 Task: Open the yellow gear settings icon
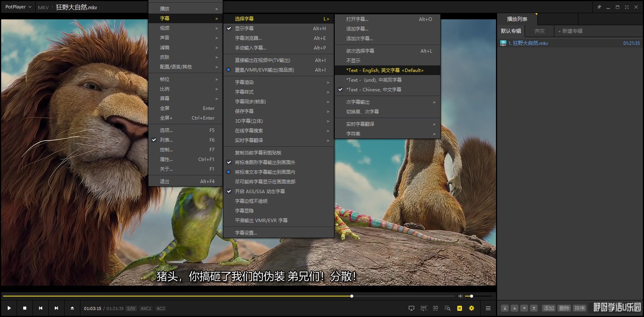click(472, 308)
